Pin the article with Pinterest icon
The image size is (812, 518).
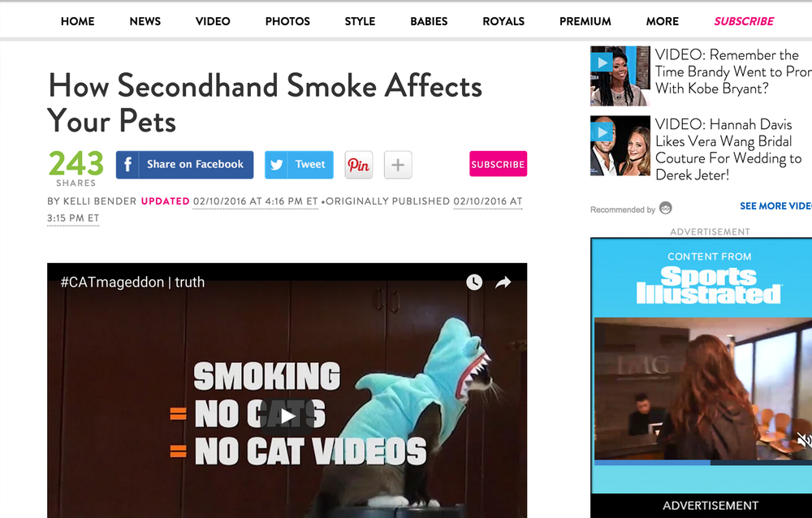358,165
